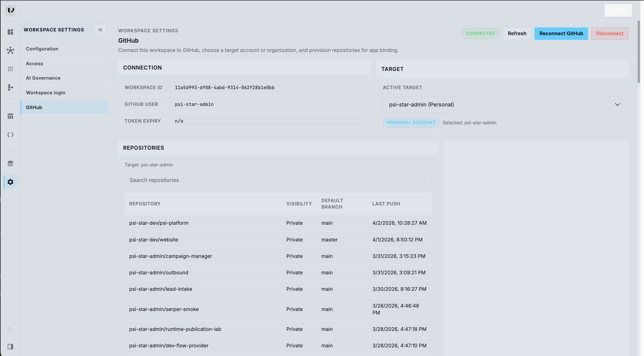Toggle the bottom panel icon in the sidebar
644x356 pixels.
10,346
